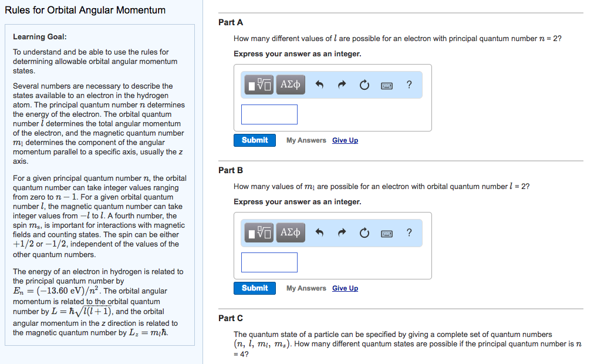Screen dimensions: 594x364
Task: Open Greek symbols palette in Part A
Action: pos(291,85)
